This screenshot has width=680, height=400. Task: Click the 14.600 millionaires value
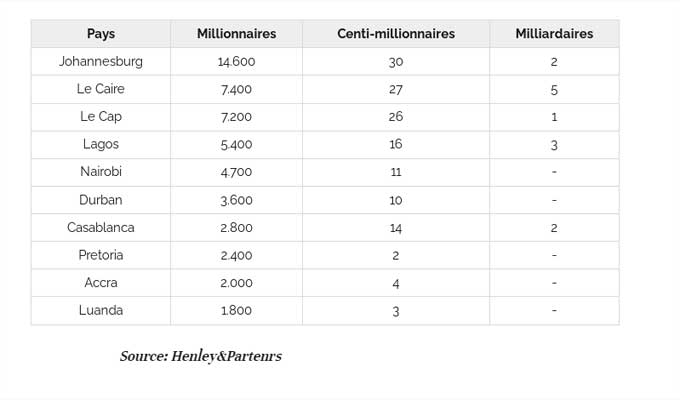pyautogui.click(x=236, y=62)
